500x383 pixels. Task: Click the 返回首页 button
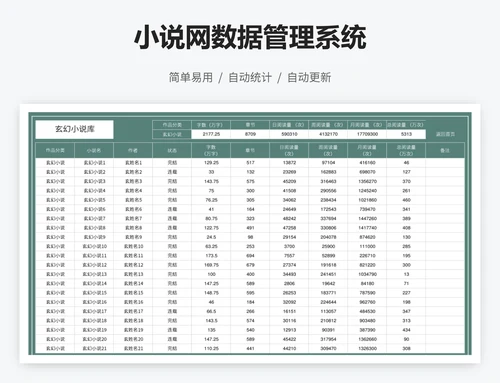[445, 134]
